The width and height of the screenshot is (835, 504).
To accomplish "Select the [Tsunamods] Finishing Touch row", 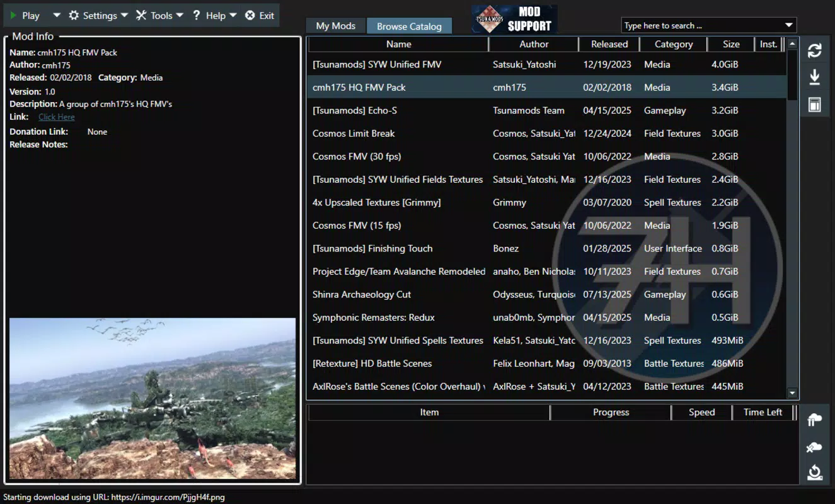I will point(547,248).
